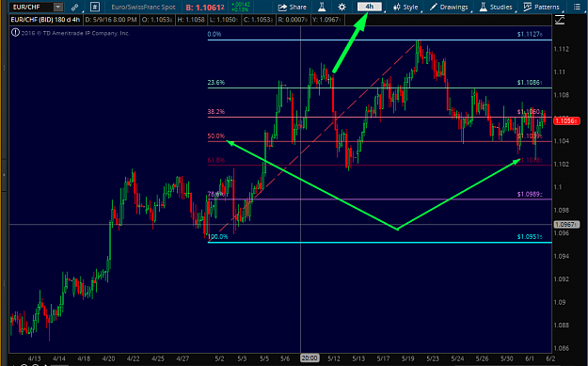Click the symbol link chain icon
This screenshot has width=588, height=366.
pos(75,7)
